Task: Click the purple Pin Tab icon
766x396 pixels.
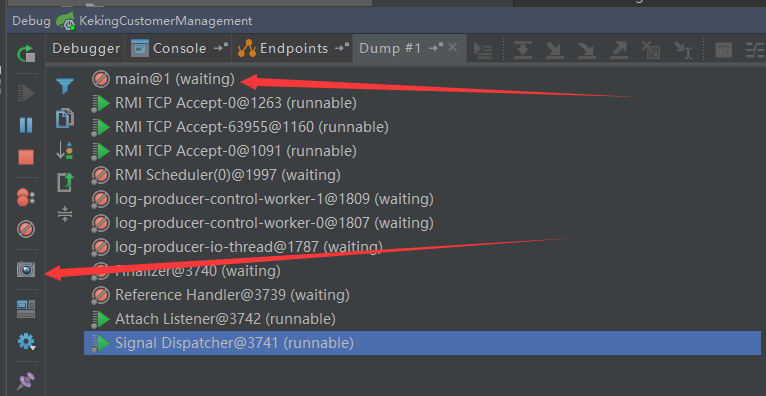Action: coord(26,381)
